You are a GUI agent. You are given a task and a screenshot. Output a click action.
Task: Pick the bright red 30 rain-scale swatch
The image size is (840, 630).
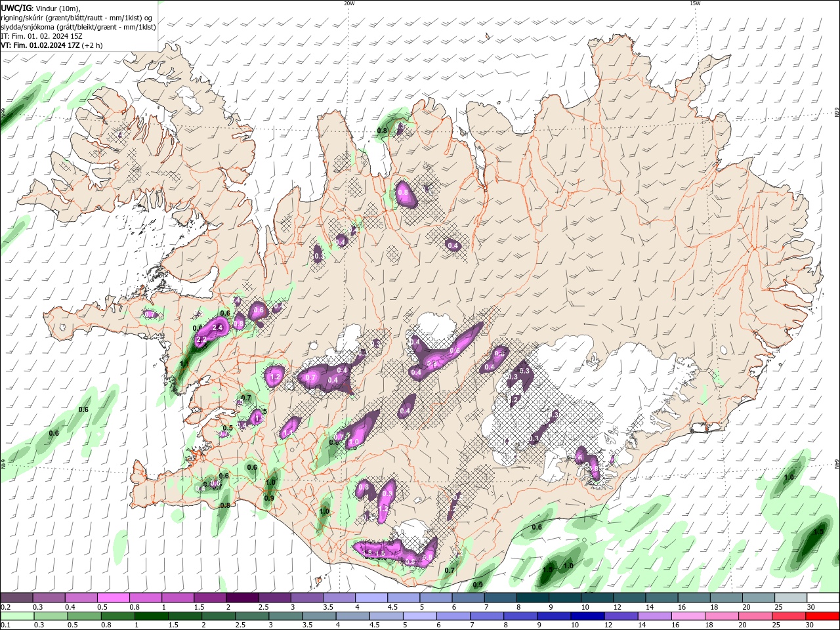point(822,616)
